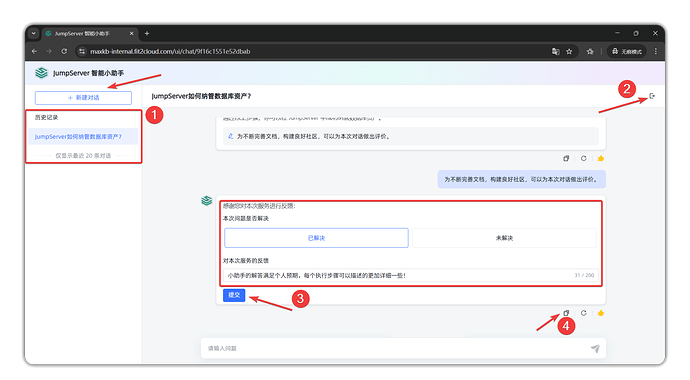Click the browser back arrow
Image resolution: width=690 pixels, height=380 pixels.
pyautogui.click(x=34, y=51)
